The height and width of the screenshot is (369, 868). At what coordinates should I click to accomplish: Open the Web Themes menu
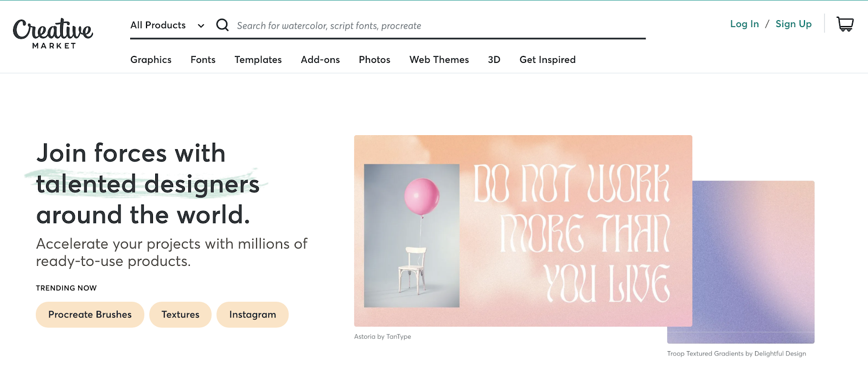[439, 60]
